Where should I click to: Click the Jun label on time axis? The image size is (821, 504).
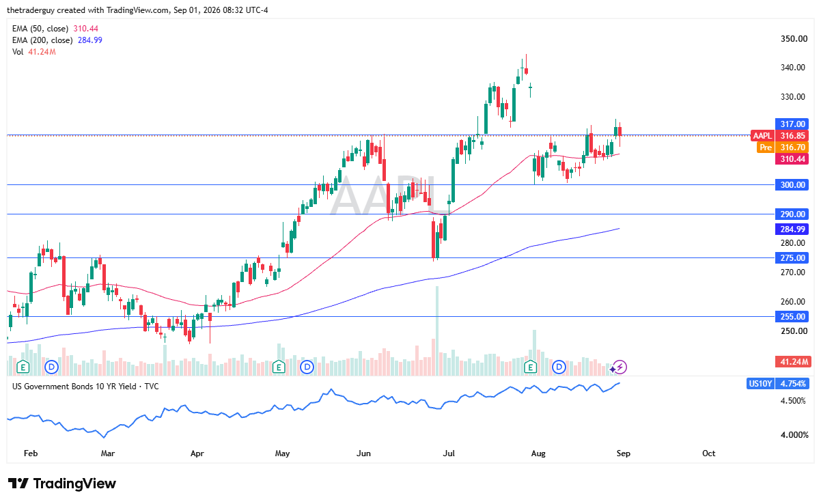[363, 453]
